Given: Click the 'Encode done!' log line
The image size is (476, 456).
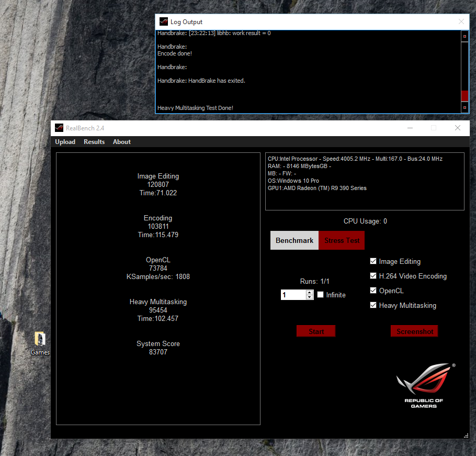Looking at the screenshot, I should [x=175, y=53].
